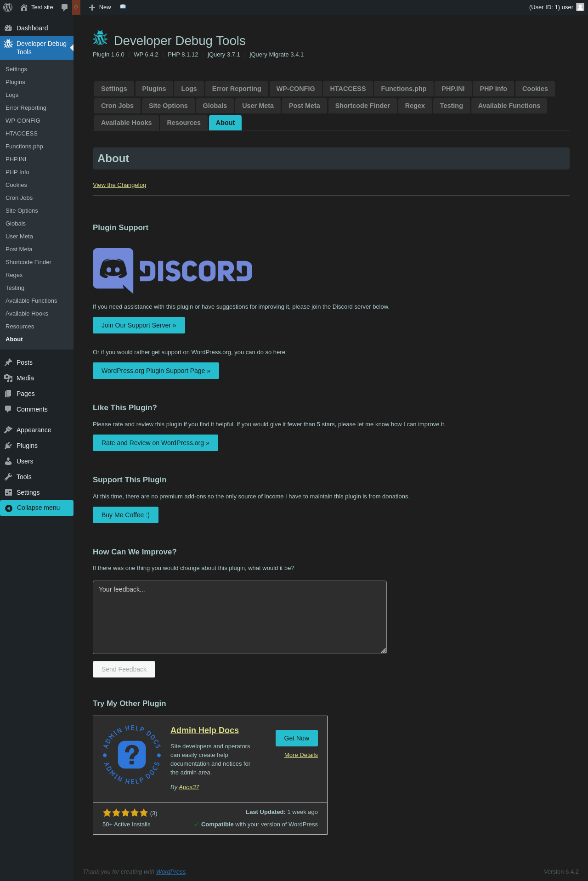This screenshot has height=881, width=588.
Task: Click the Appearance brush icon
Action: point(8,430)
